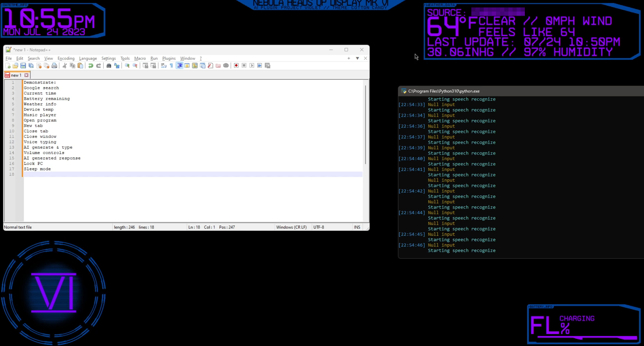Toggle the Document List panel

click(x=202, y=66)
